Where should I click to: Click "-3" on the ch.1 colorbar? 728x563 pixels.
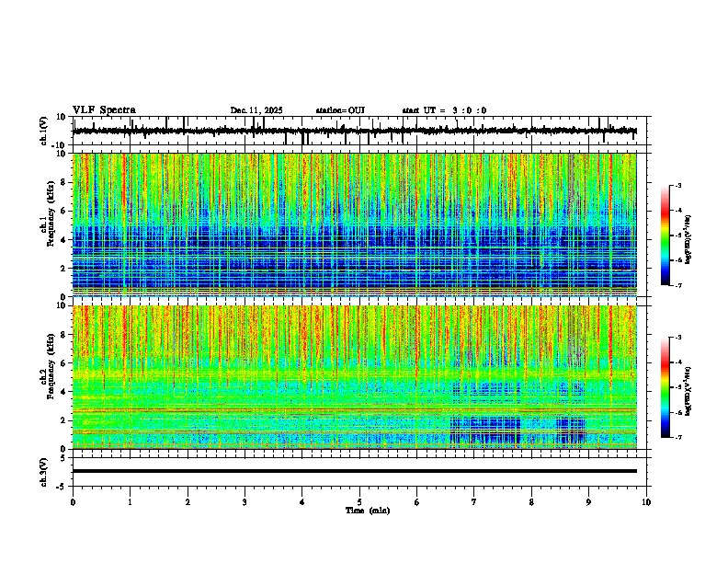pos(678,186)
